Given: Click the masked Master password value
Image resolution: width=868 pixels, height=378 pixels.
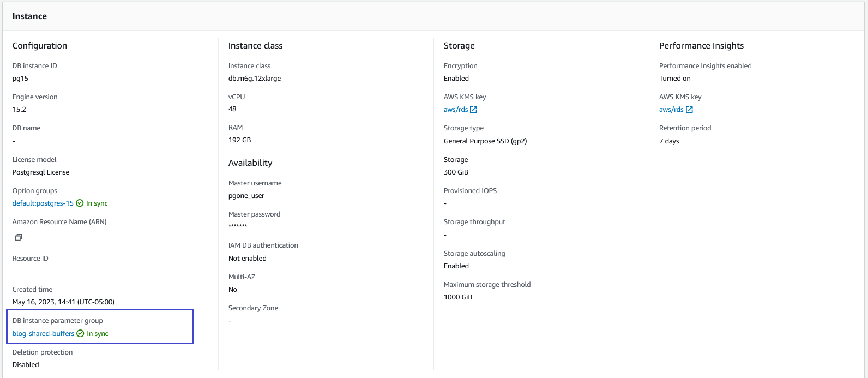Looking at the screenshot, I should [238, 226].
